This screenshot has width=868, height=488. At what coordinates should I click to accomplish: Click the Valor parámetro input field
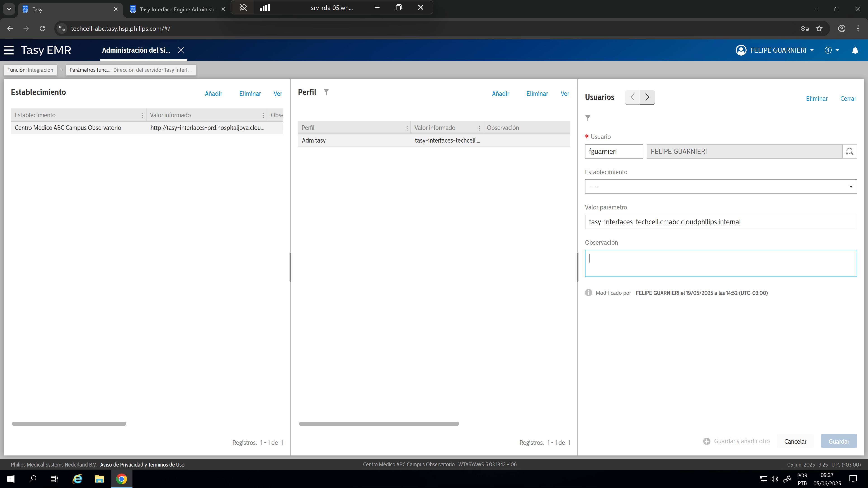721,222
